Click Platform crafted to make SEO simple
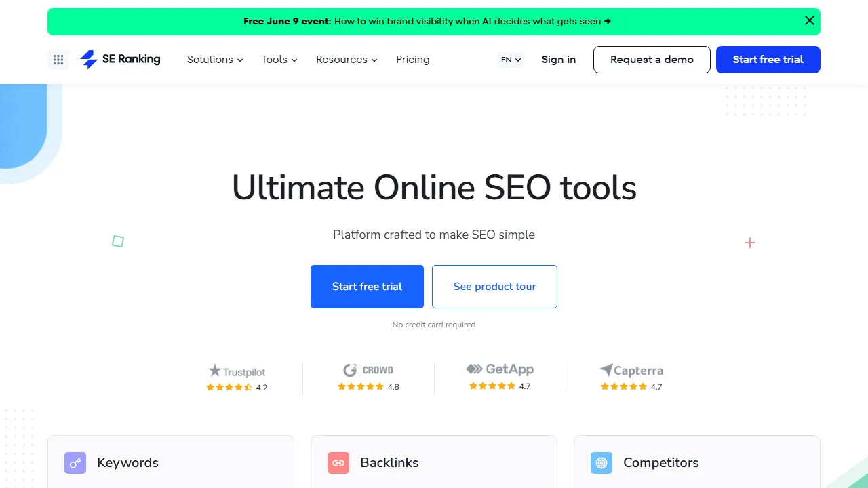The height and width of the screenshot is (488, 868). tap(434, 235)
